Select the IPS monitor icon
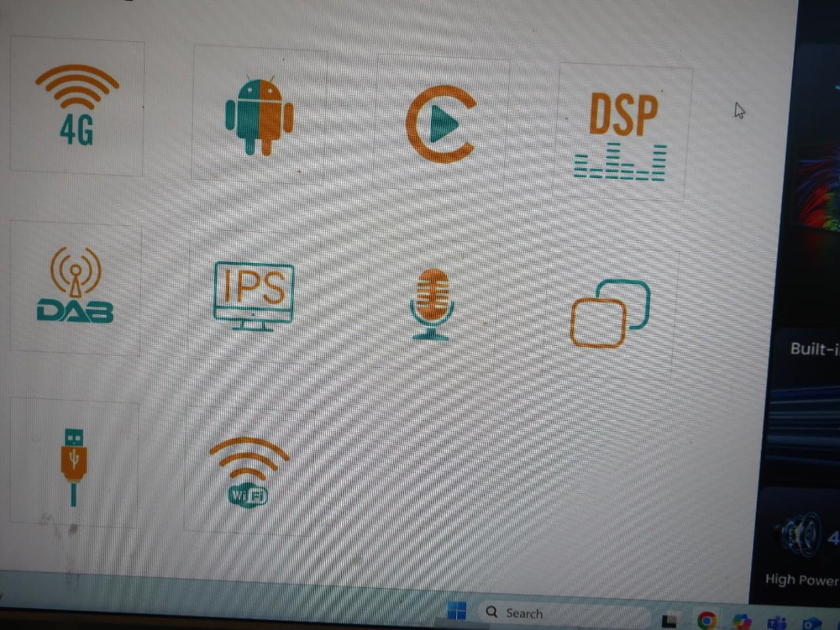 tap(254, 296)
